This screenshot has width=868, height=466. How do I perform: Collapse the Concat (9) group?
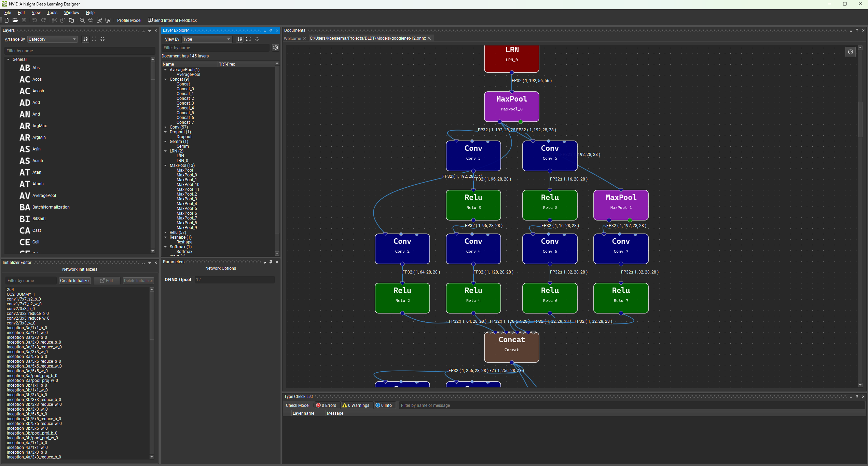[165, 79]
